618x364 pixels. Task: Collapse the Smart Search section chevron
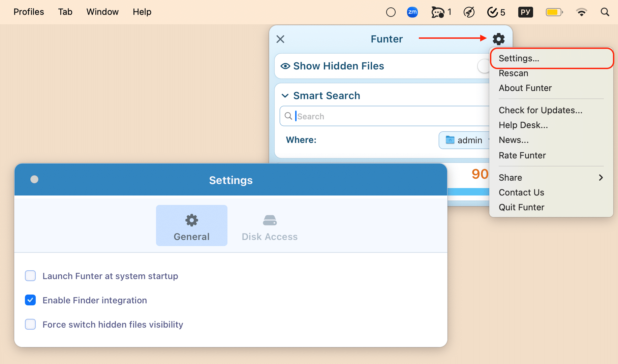(285, 96)
